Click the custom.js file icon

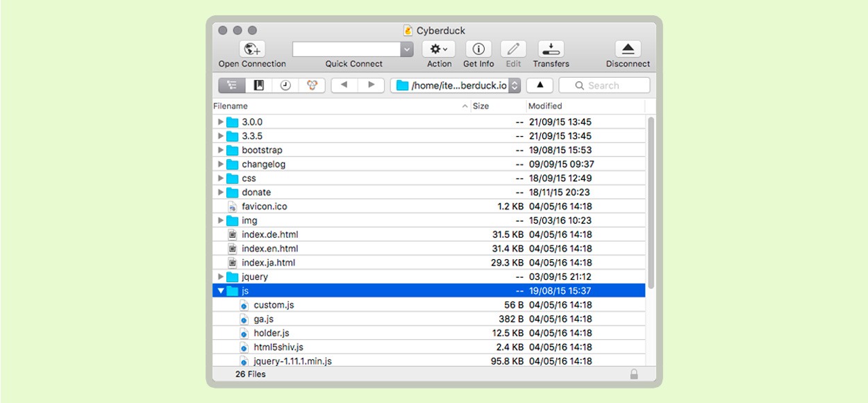tap(244, 305)
